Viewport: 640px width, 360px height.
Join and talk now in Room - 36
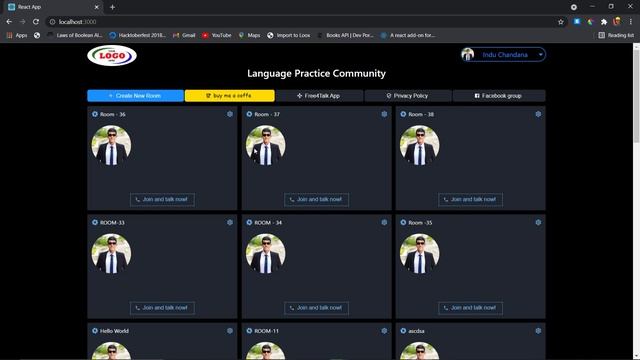(x=162, y=200)
